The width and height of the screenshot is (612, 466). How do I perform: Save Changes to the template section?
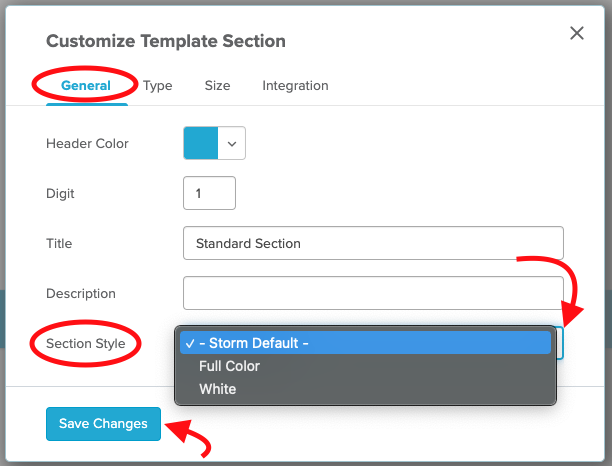(x=103, y=424)
